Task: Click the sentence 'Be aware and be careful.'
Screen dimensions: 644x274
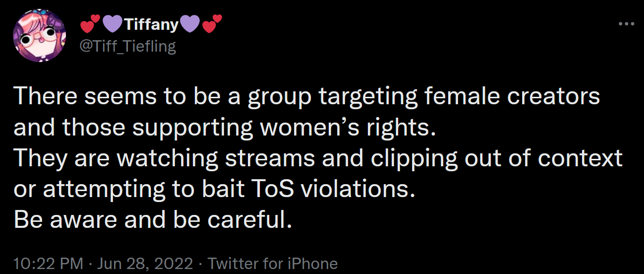Action: (153, 220)
